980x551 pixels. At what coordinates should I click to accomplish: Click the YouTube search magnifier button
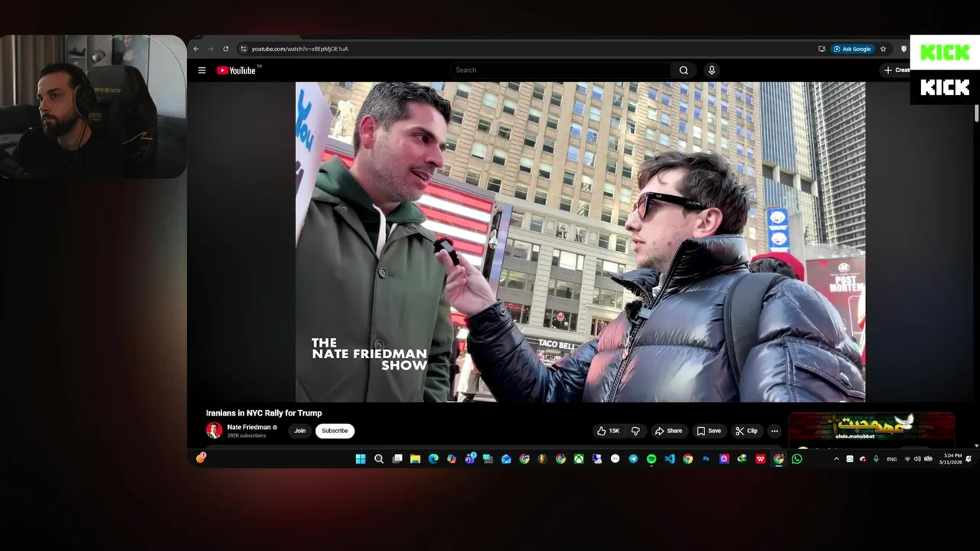(684, 70)
